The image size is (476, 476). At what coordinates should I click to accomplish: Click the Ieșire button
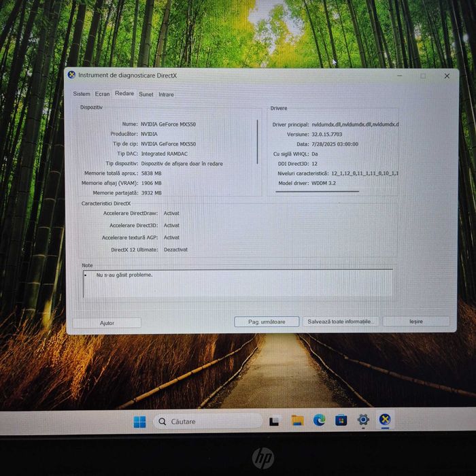[x=416, y=322]
